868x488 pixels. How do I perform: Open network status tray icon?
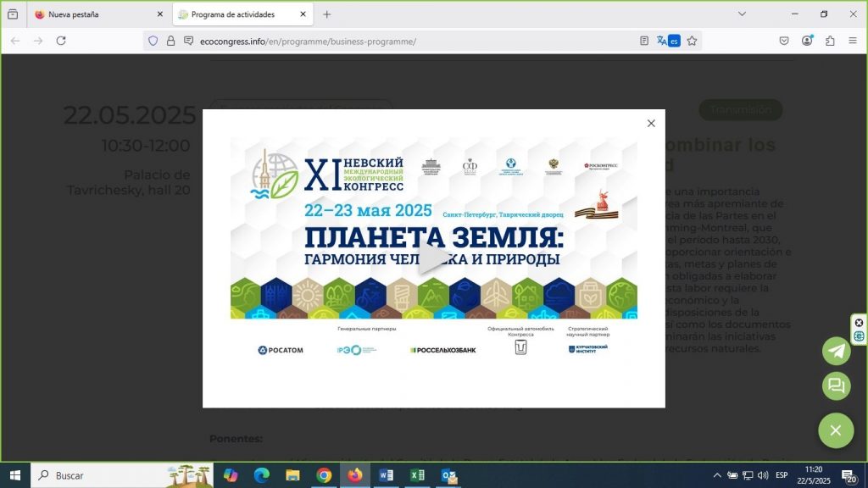(x=748, y=475)
